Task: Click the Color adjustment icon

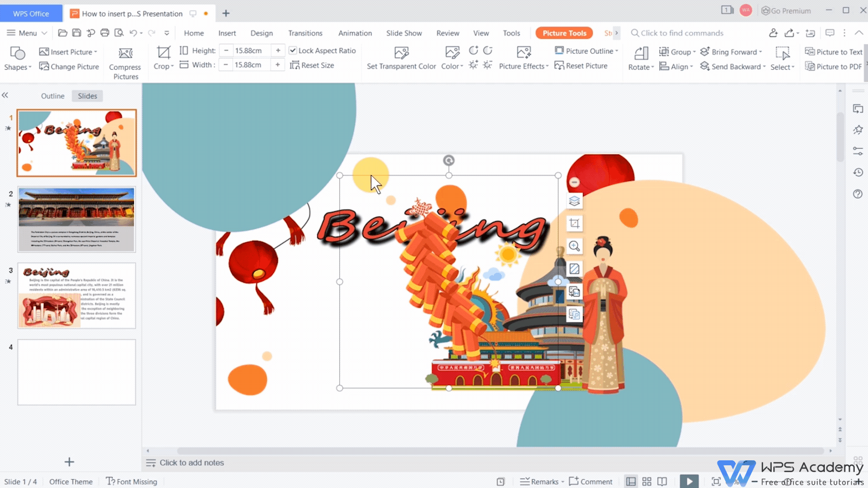Action: pos(452,53)
